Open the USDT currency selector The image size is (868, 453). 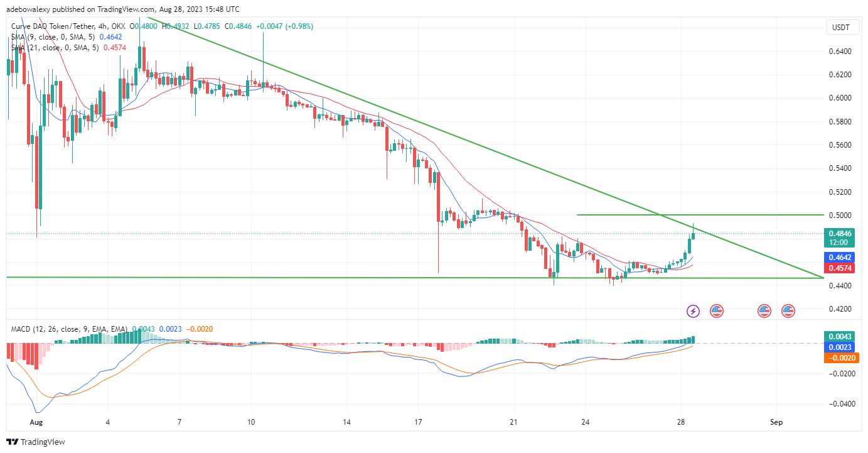pyautogui.click(x=841, y=27)
